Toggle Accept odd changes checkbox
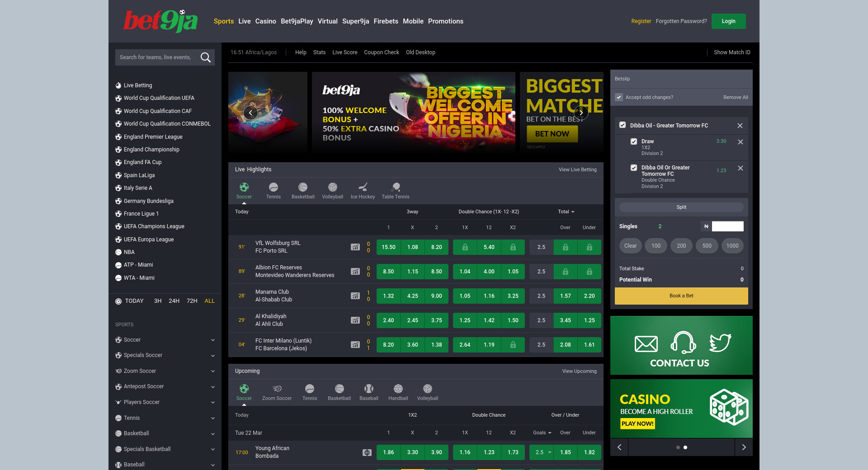The width and height of the screenshot is (868, 470). [x=619, y=97]
